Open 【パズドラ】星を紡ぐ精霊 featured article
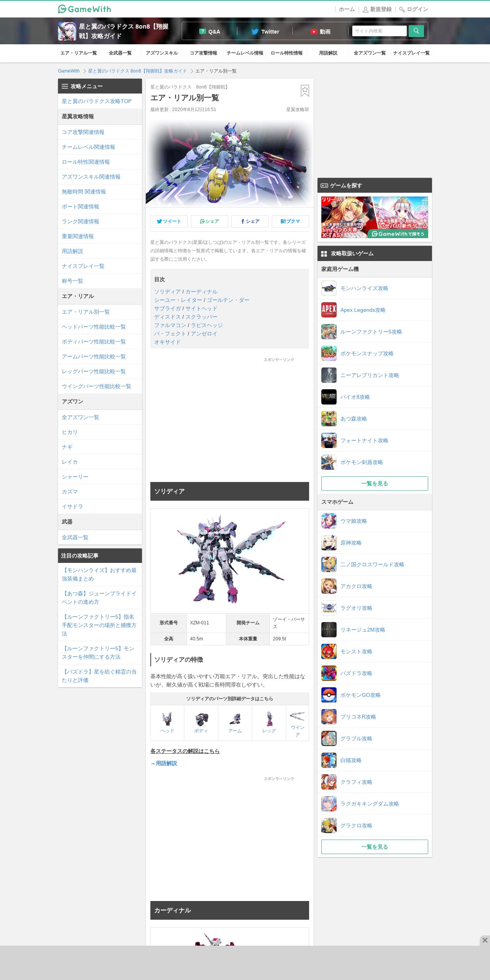 pos(100,676)
